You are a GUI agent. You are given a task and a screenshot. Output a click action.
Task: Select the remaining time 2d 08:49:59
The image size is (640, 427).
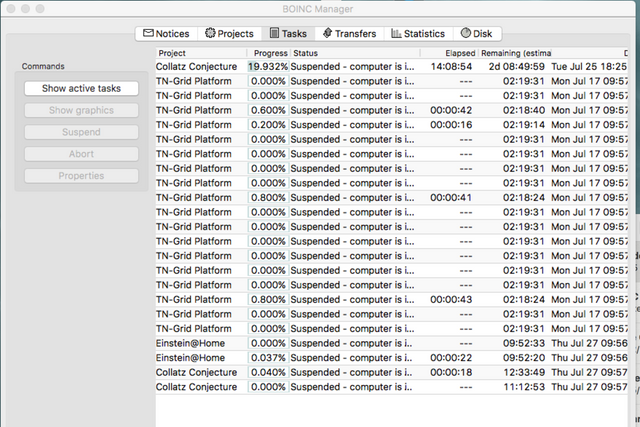pyautogui.click(x=517, y=67)
